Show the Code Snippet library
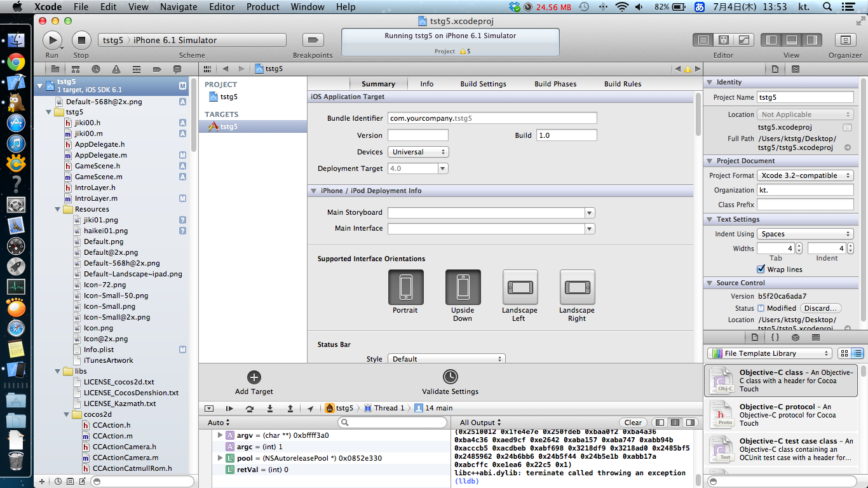Viewport: 868px width, 488px height. [x=775, y=337]
